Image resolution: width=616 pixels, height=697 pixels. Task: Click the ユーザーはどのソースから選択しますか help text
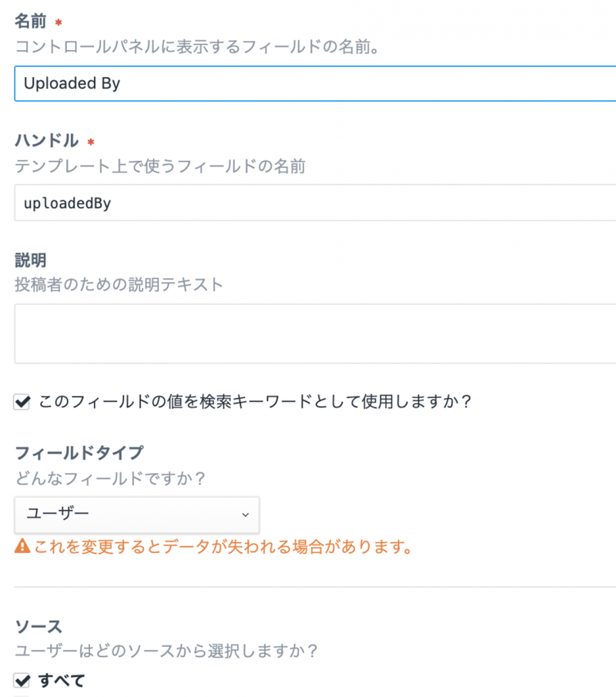[166, 651]
